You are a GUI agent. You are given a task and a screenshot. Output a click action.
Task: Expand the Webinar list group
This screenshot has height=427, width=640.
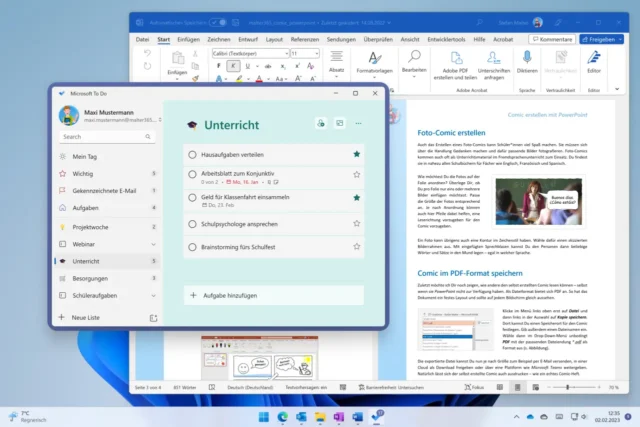point(153,243)
